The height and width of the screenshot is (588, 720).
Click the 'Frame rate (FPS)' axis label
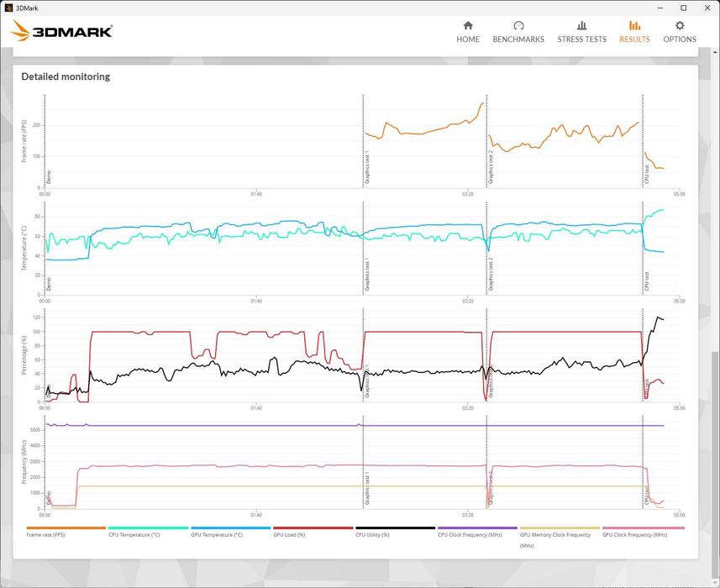point(24,141)
